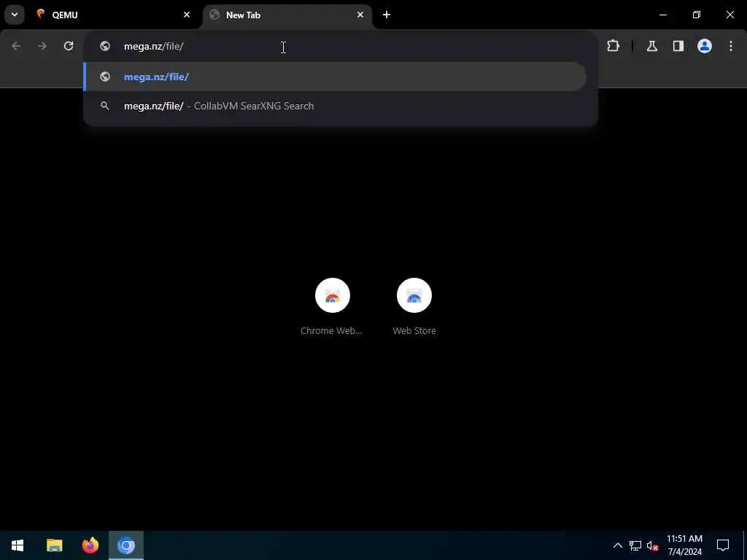Viewport: 747px width, 560px height.
Task: Open the notification center icon
Action: pyautogui.click(x=723, y=545)
